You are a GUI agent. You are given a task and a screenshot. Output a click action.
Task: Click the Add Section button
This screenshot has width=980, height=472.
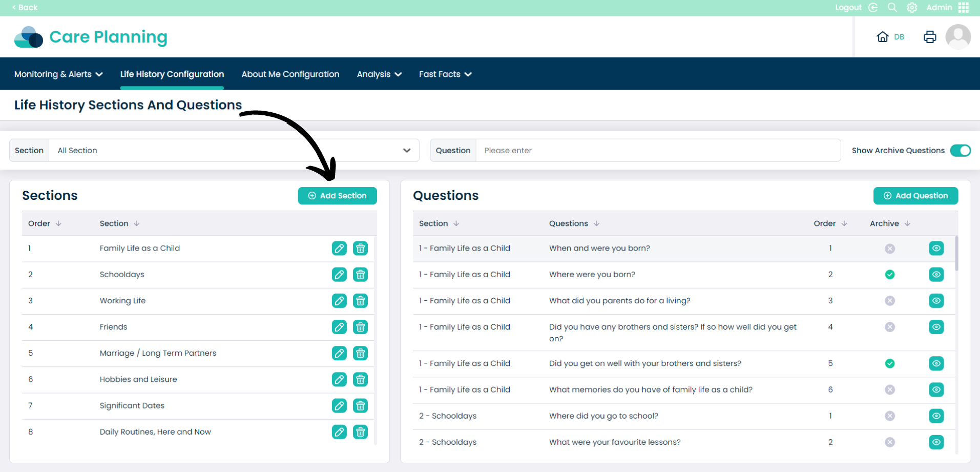(338, 196)
